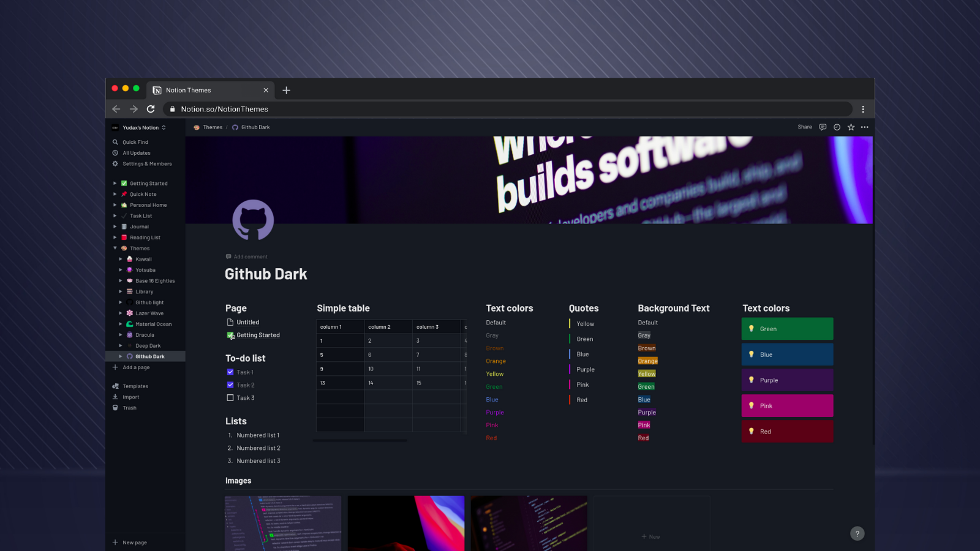Expand the Quick Note page
The image size is (980, 551).
click(x=115, y=194)
